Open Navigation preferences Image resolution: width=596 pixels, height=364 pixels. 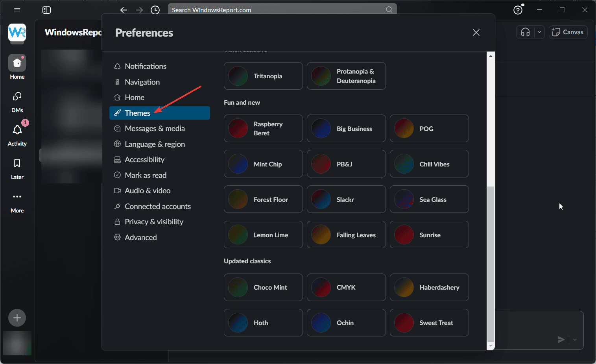tap(160, 82)
